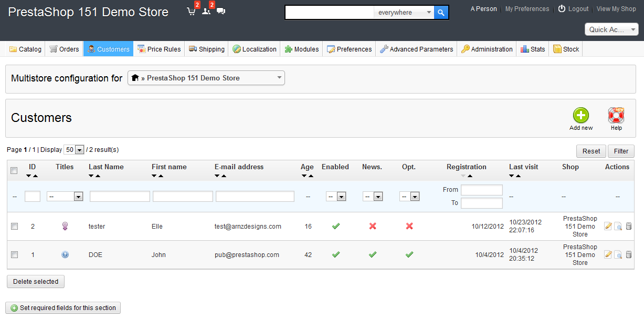Screen dimensions: 644x318
Task: Delete customer DOE using trash icon
Action: [629, 255]
